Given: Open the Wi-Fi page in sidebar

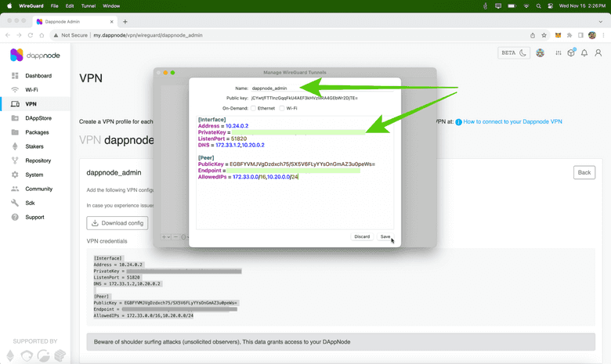Looking at the screenshot, I should coord(31,90).
